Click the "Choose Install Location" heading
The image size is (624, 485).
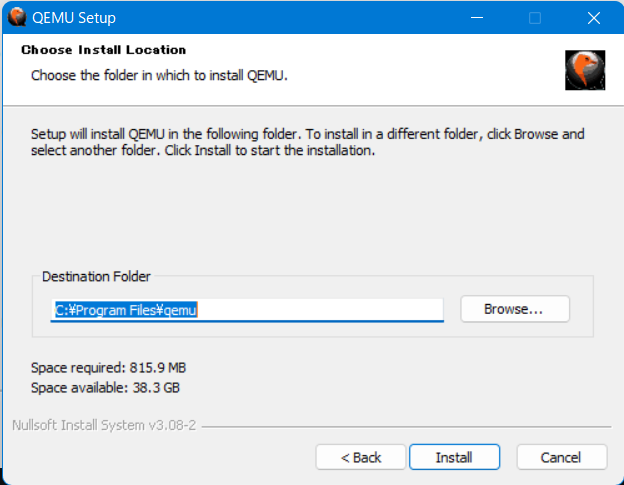click(103, 50)
